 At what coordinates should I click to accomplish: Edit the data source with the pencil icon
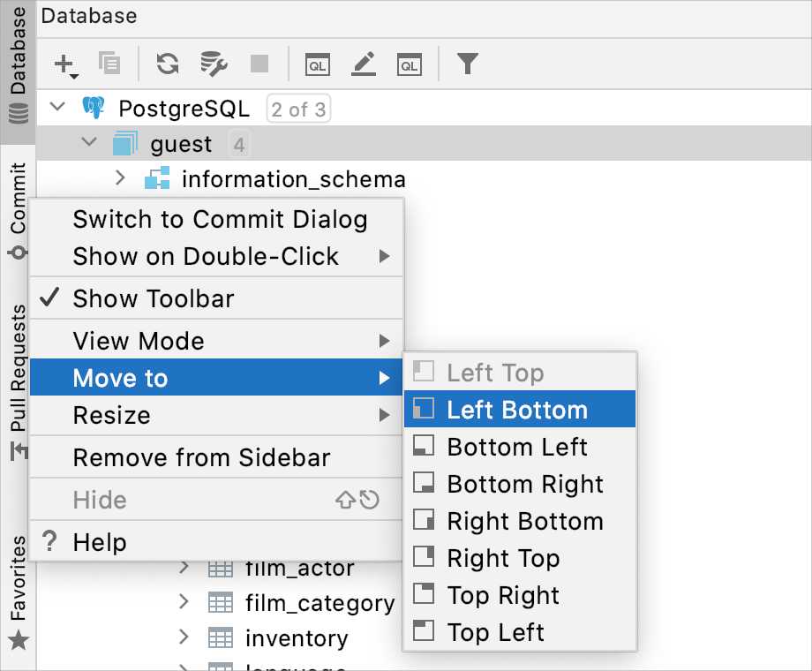(364, 64)
